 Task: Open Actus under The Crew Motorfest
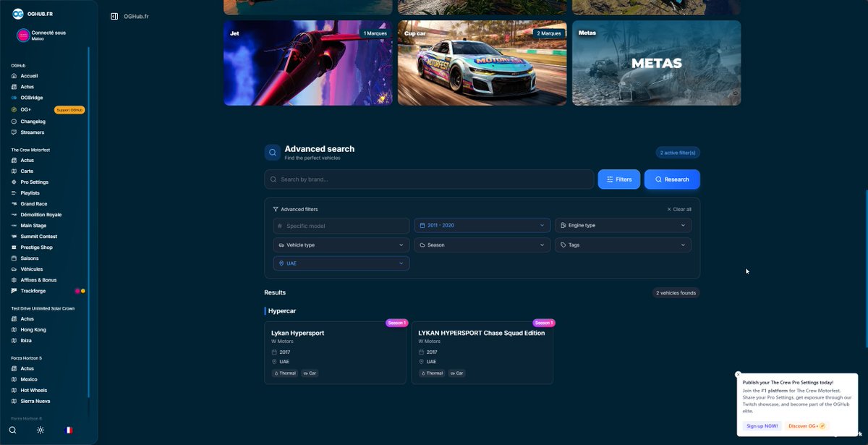point(27,161)
